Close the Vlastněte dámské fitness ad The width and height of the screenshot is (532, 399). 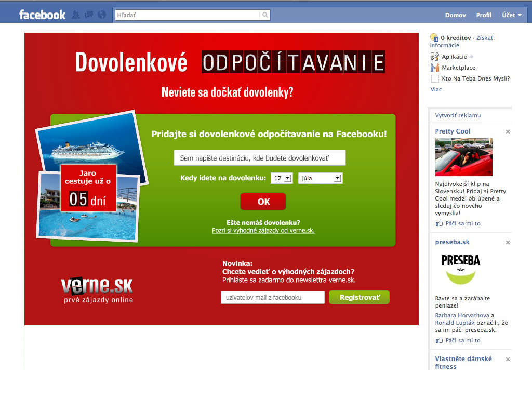pyautogui.click(x=508, y=359)
